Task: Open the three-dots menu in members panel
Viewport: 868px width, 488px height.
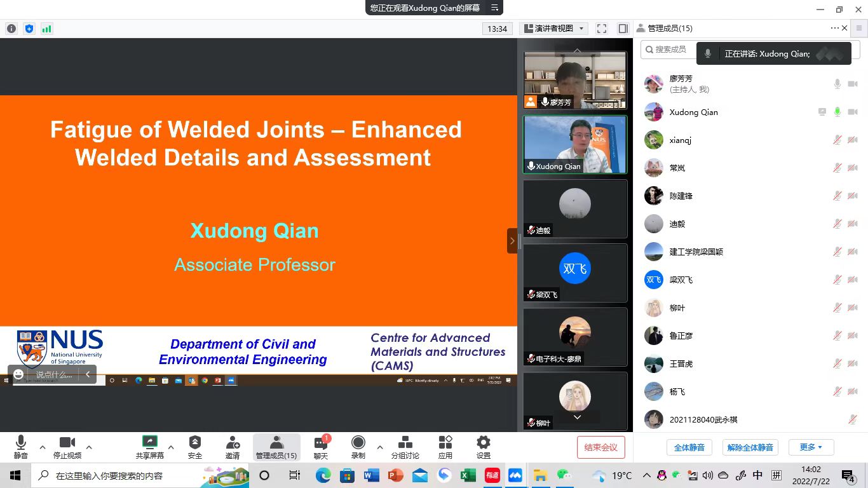Action: click(x=834, y=28)
